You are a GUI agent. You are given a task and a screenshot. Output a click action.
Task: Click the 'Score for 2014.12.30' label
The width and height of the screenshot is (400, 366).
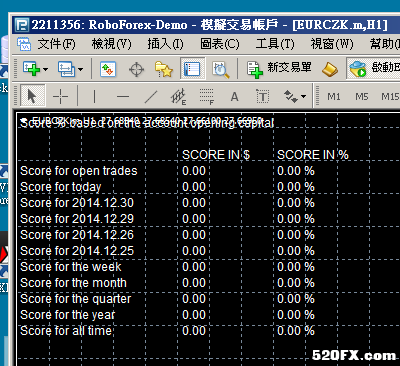[x=77, y=203]
